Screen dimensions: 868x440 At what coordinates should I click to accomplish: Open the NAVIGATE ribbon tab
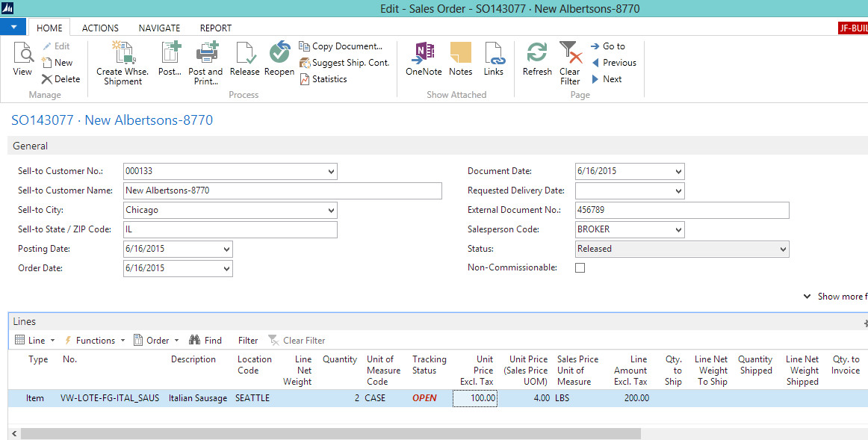click(159, 28)
